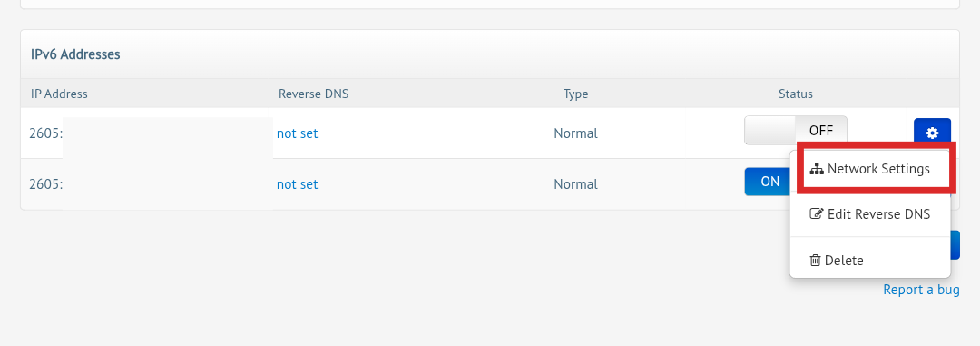Click the pencil icon beside Edit Reverse DNS
The image size is (980, 346).
817,214
